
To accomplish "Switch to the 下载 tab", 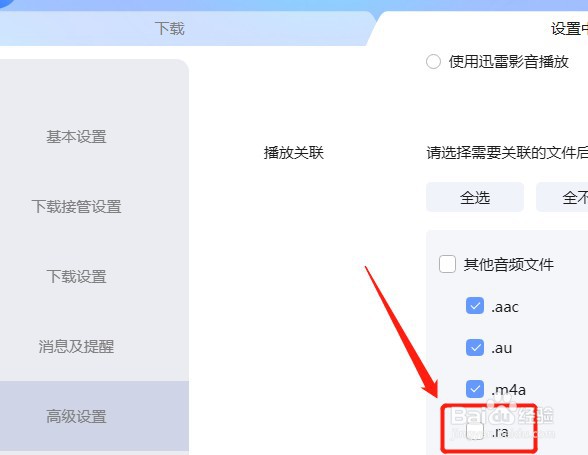I will coord(170,29).
